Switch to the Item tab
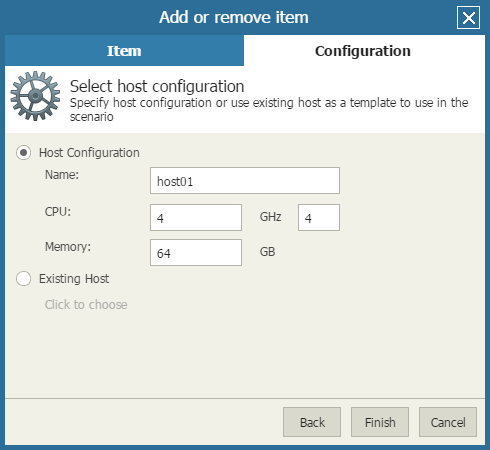The height and width of the screenshot is (450, 490). (124, 51)
